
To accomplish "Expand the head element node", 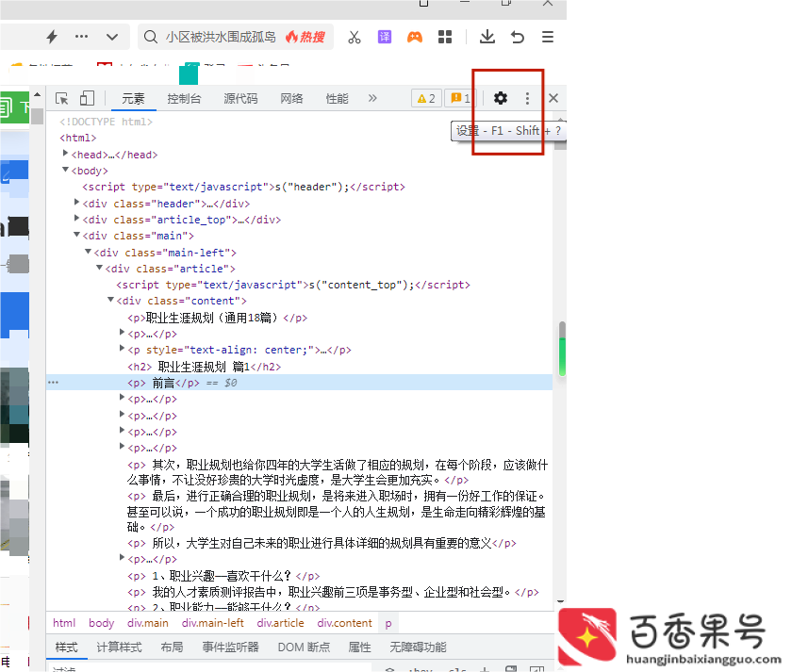I will pyautogui.click(x=66, y=153).
